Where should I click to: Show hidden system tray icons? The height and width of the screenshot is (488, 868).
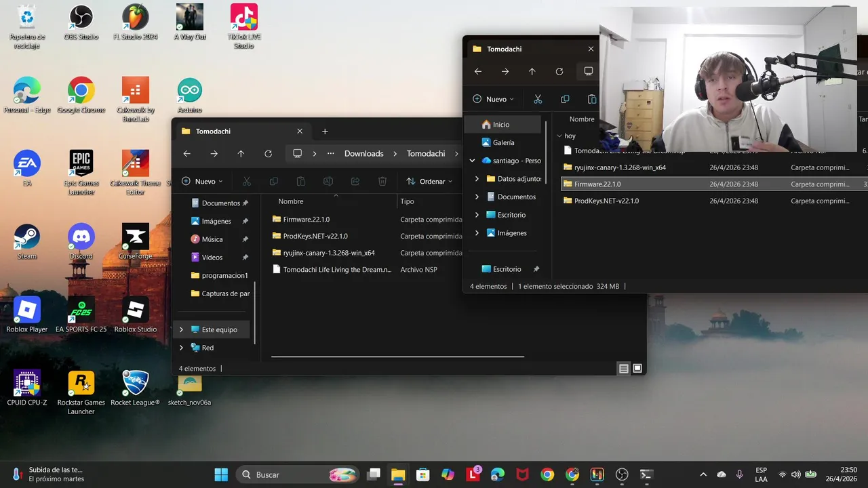[x=703, y=474]
